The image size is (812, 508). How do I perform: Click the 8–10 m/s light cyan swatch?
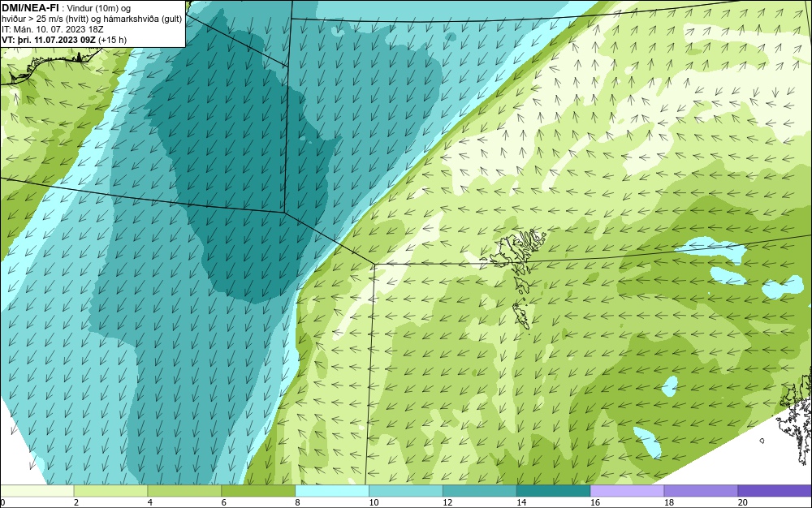point(332,491)
